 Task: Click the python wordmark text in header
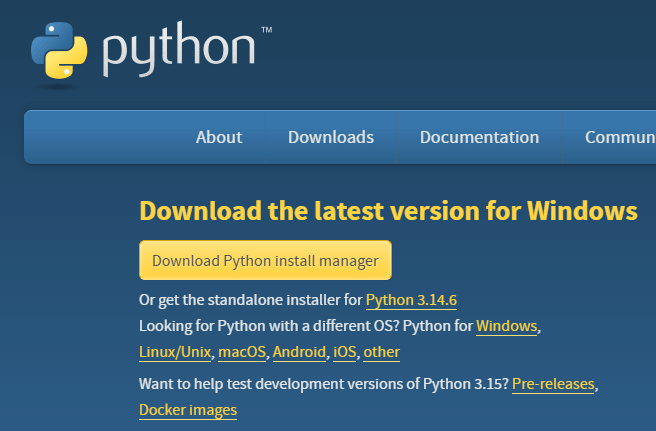[179, 49]
